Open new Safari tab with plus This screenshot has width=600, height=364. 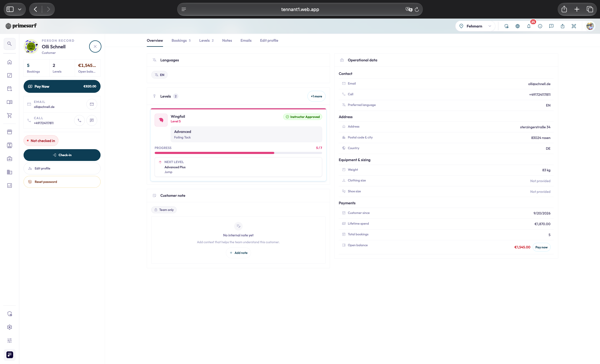pyautogui.click(x=577, y=9)
